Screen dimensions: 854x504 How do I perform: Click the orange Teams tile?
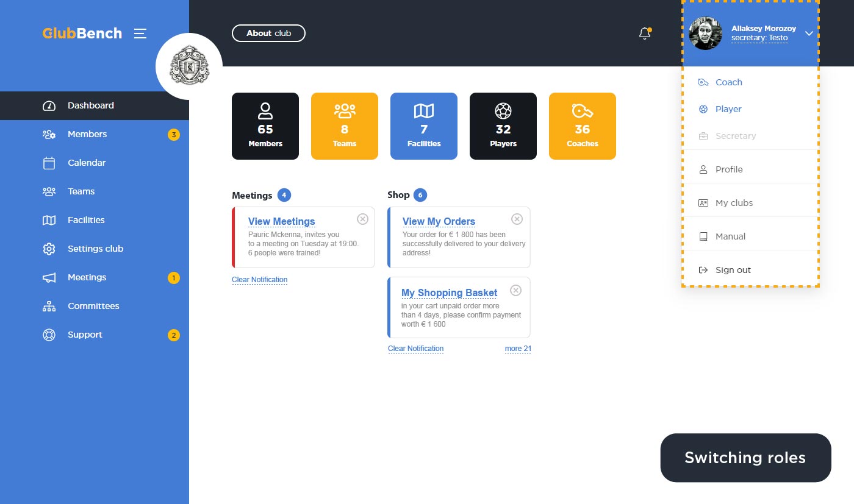(x=345, y=126)
